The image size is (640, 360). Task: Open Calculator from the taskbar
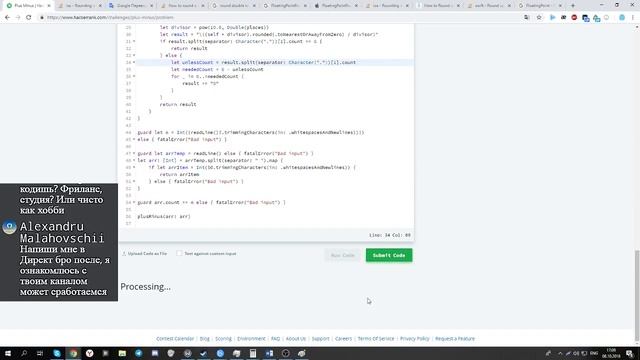coord(253,353)
